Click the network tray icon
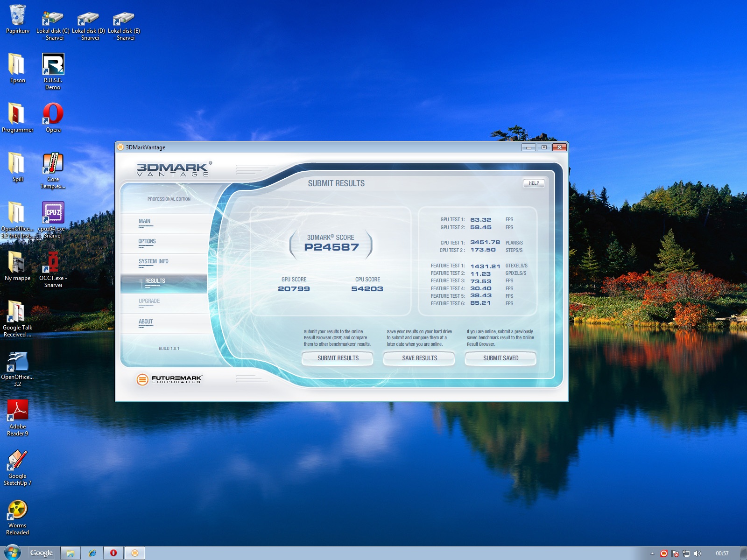Viewport: 747px width, 560px height. click(686, 553)
